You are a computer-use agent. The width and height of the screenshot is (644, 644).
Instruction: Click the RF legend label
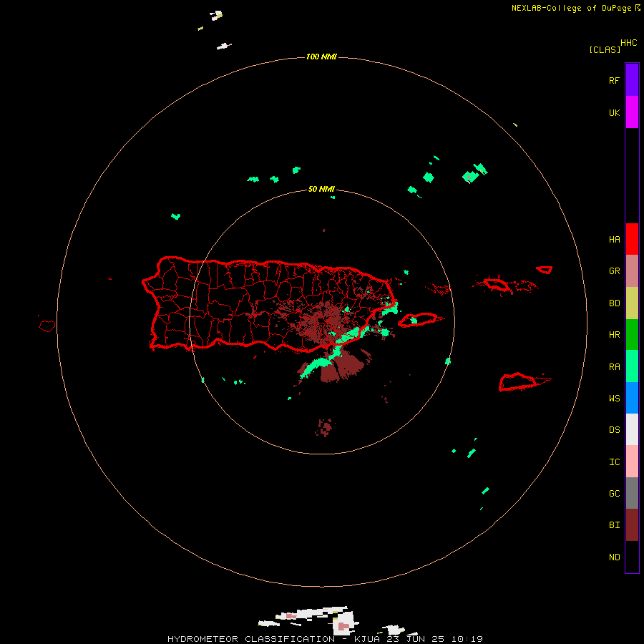(x=614, y=81)
